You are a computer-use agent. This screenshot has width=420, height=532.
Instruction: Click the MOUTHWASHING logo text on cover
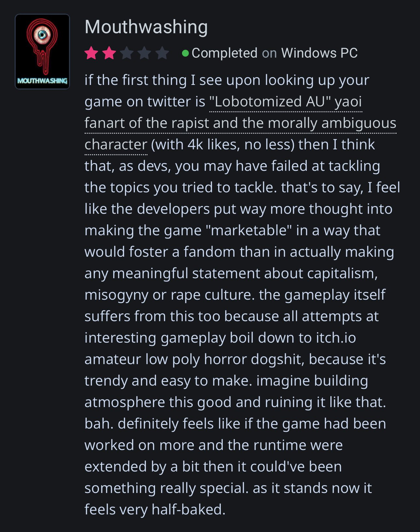click(x=42, y=81)
